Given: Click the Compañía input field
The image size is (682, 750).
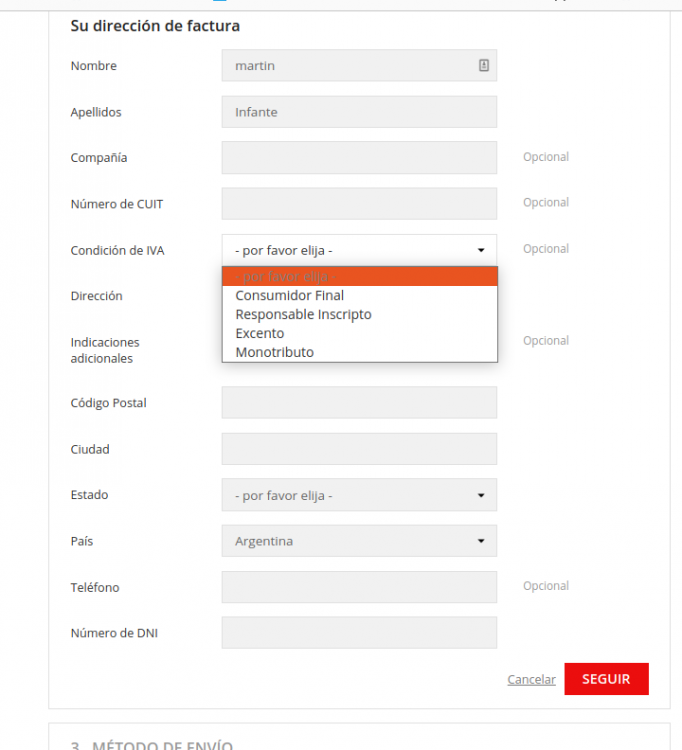Looking at the screenshot, I should (359, 157).
